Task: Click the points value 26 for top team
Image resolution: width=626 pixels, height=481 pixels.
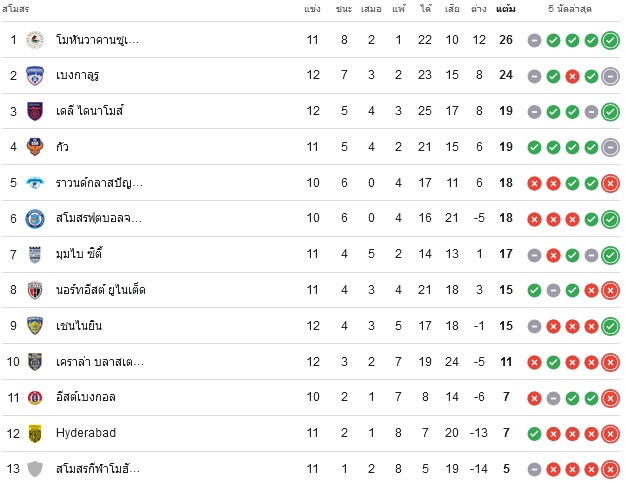Action: coord(506,40)
